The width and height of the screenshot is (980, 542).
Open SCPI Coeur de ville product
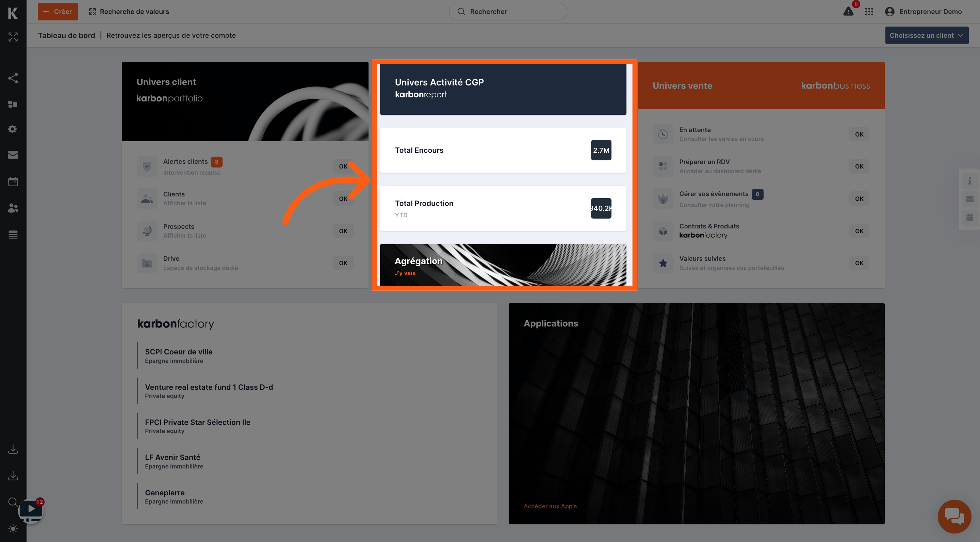coord(178,355)
